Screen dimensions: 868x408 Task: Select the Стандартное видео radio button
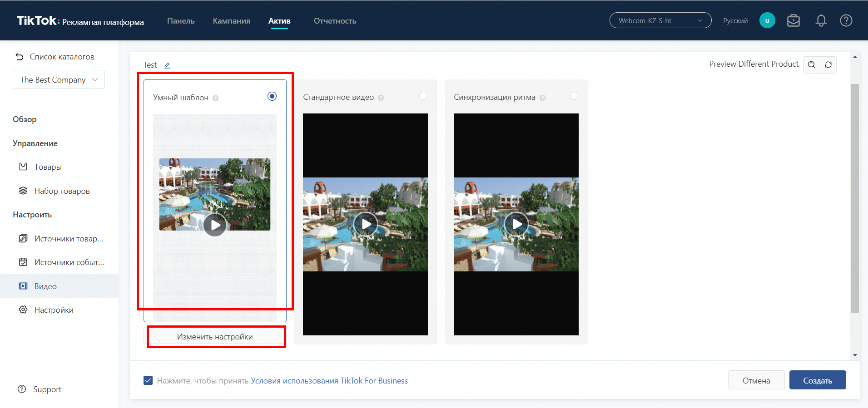point(423,96)
